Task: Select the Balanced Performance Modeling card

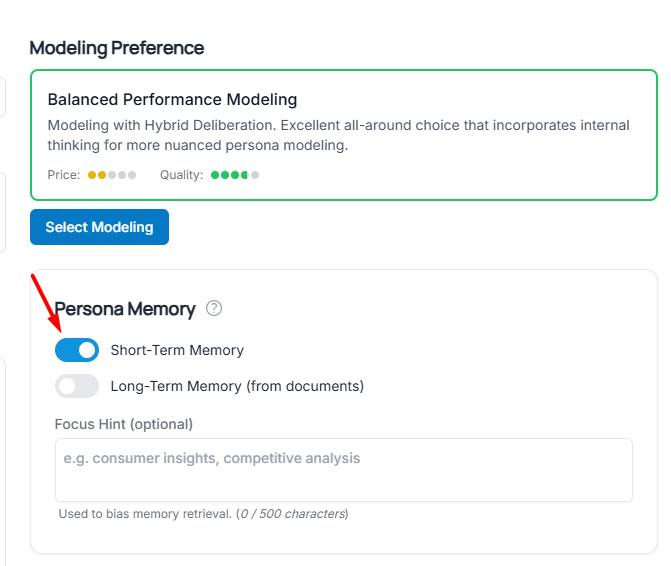Action: [x=343, y=134]
